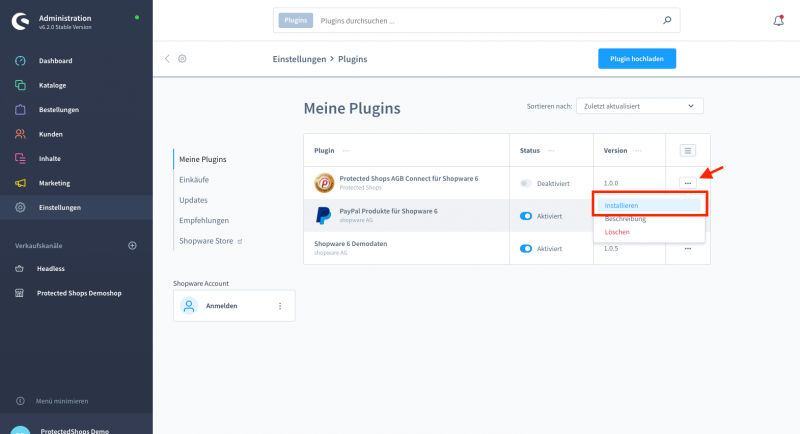
Task: Click the Plugins search tag
Action: [295, 20]
